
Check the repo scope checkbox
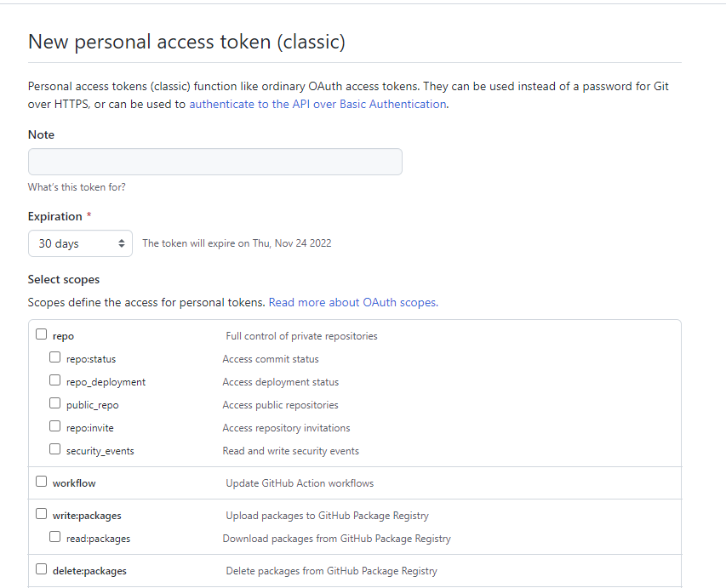tap(41, 334)
